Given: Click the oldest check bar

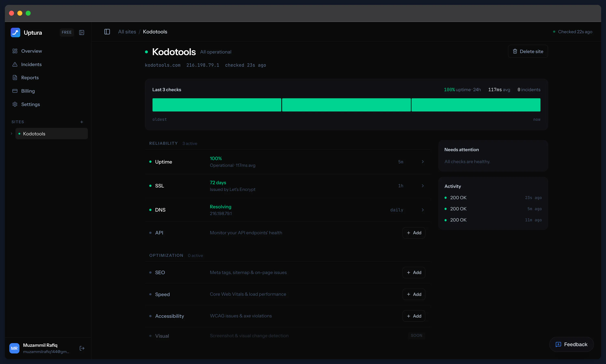Looking at the screenshot, I should [217, 105].
